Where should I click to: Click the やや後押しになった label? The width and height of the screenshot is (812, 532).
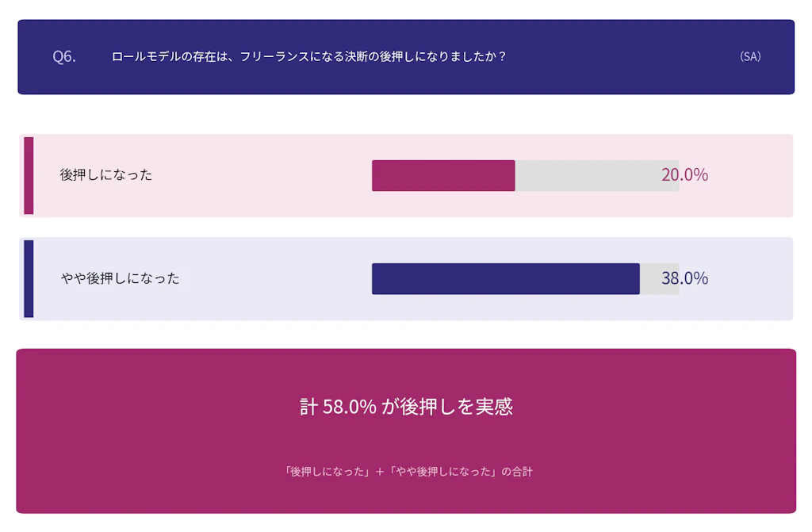120,278
